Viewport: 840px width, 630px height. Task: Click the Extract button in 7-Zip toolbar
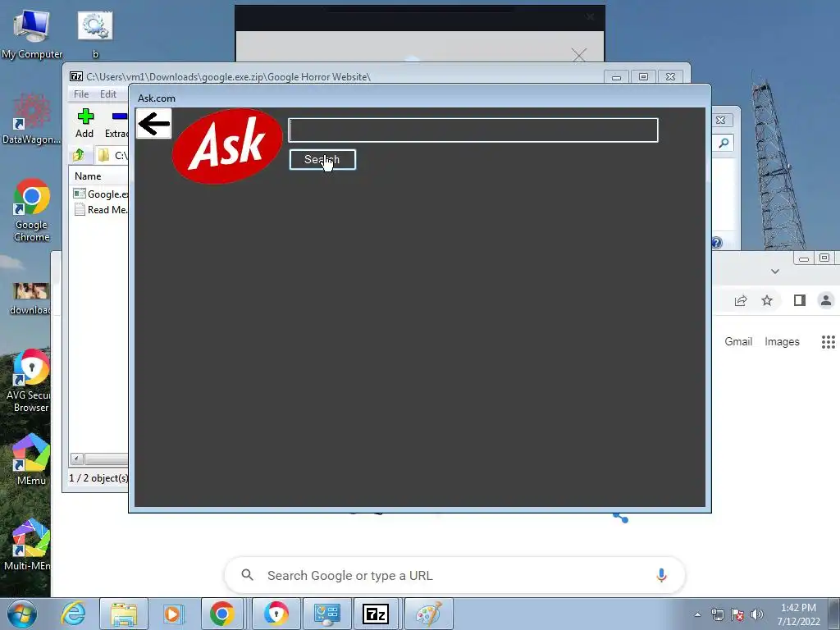116,123
